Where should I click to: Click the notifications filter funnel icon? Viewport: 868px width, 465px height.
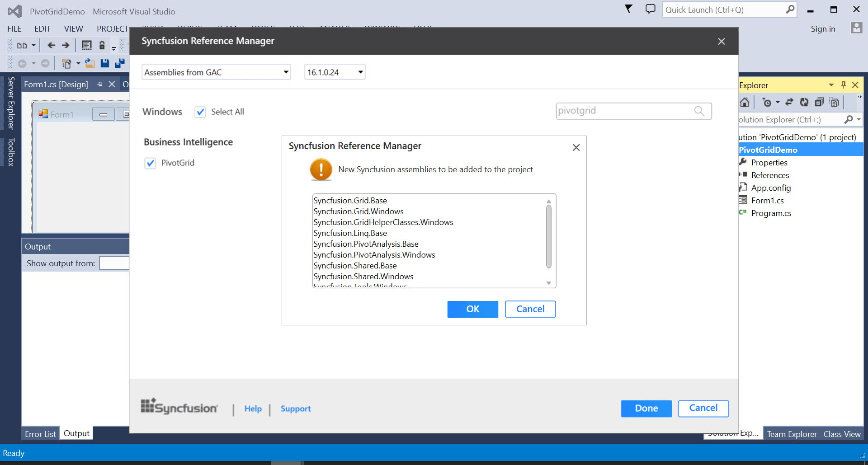tap(628, 9)
